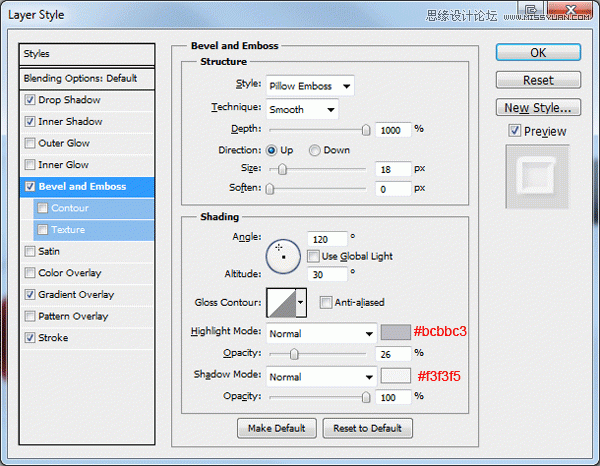Uncheck the Inner Shadow effect checkbox
The height and width of the screenshot is (466, 600).
[29, 122]
